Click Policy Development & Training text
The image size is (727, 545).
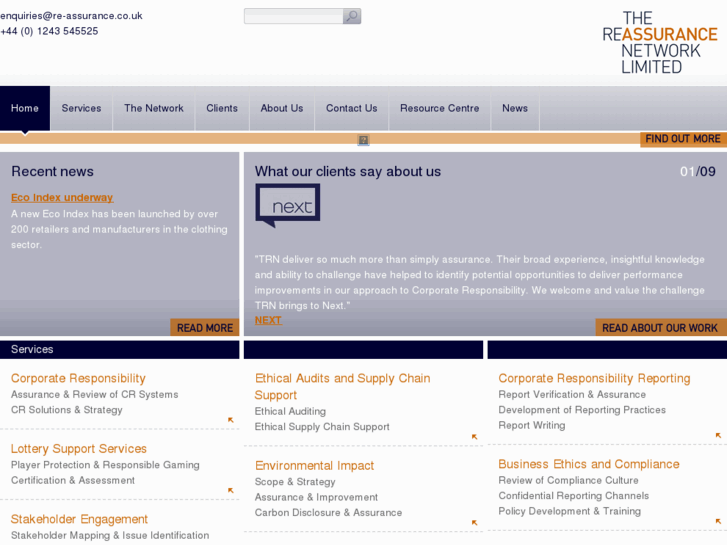pyautogui.click(x=569, y=511)
